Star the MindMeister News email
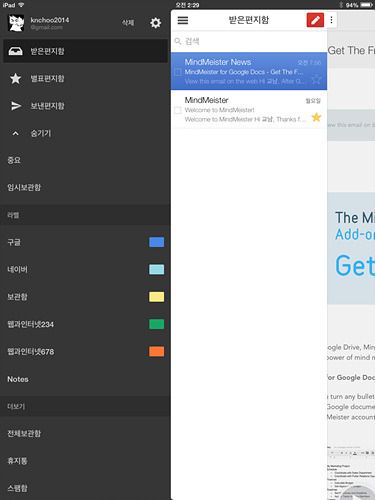375x500 pixels. point(316,79)
